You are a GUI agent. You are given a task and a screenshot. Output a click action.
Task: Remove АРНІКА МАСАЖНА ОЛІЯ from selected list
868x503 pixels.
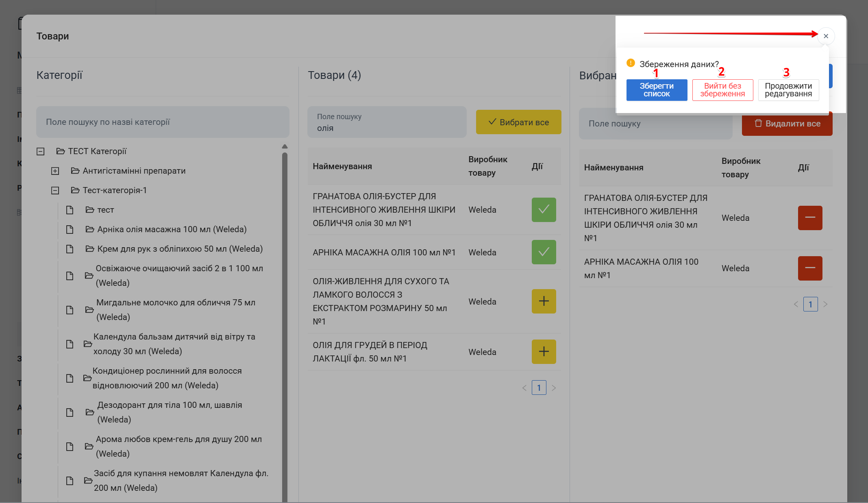point(809,268)
